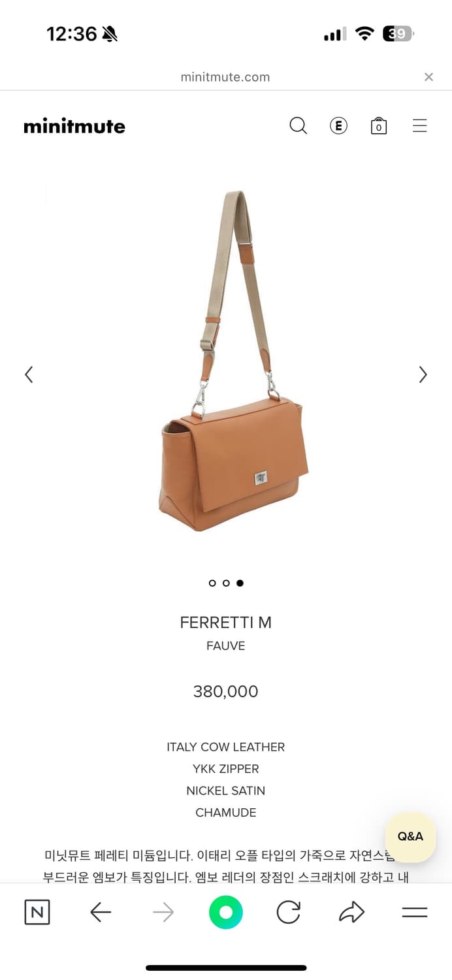Reload the page with refresh icon

(x=288, y=912)
